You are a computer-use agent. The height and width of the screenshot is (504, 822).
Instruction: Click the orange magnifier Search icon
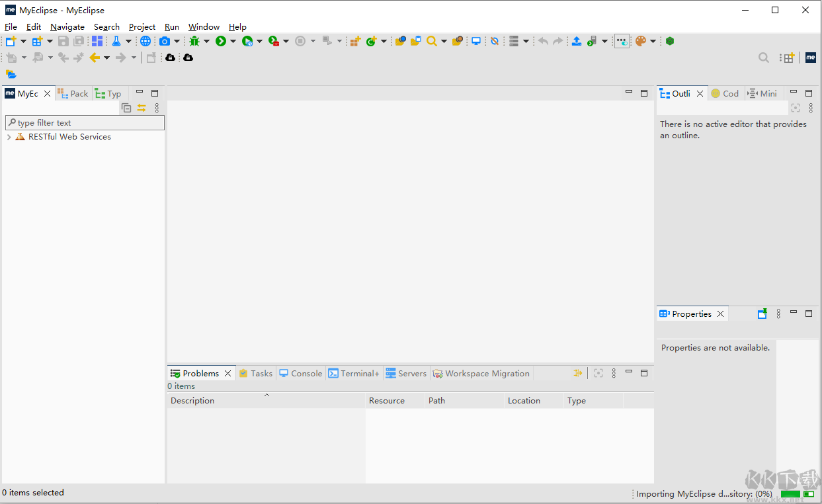[x=432, y=41]
